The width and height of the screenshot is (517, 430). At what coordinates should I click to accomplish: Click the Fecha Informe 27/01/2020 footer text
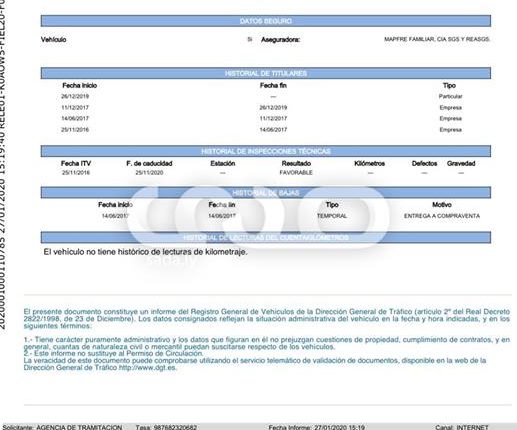pos(317,427)
